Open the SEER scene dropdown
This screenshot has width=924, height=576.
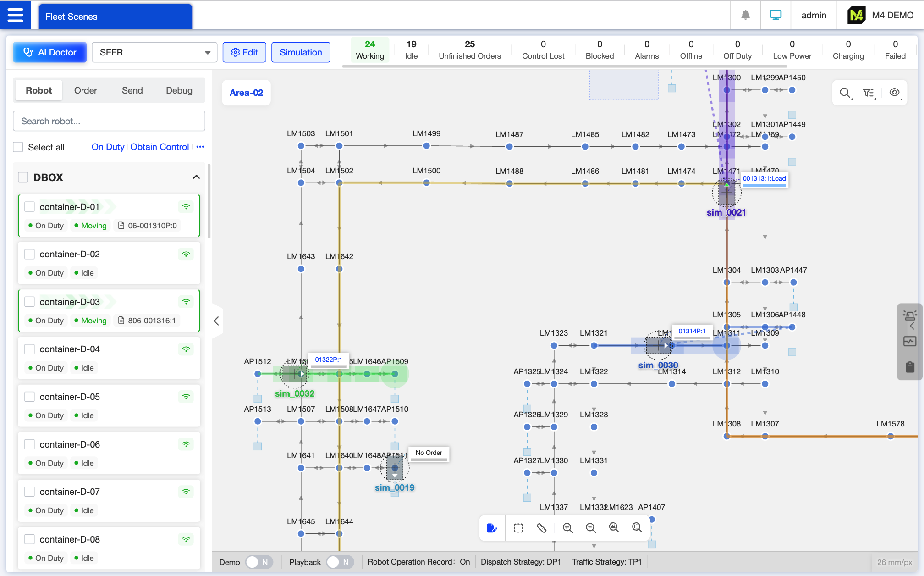tap(154, 52)
